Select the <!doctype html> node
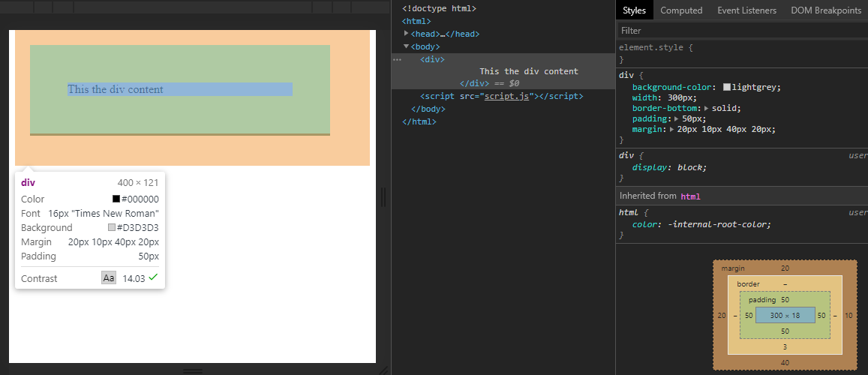868x375 pixels. point(439,9)
